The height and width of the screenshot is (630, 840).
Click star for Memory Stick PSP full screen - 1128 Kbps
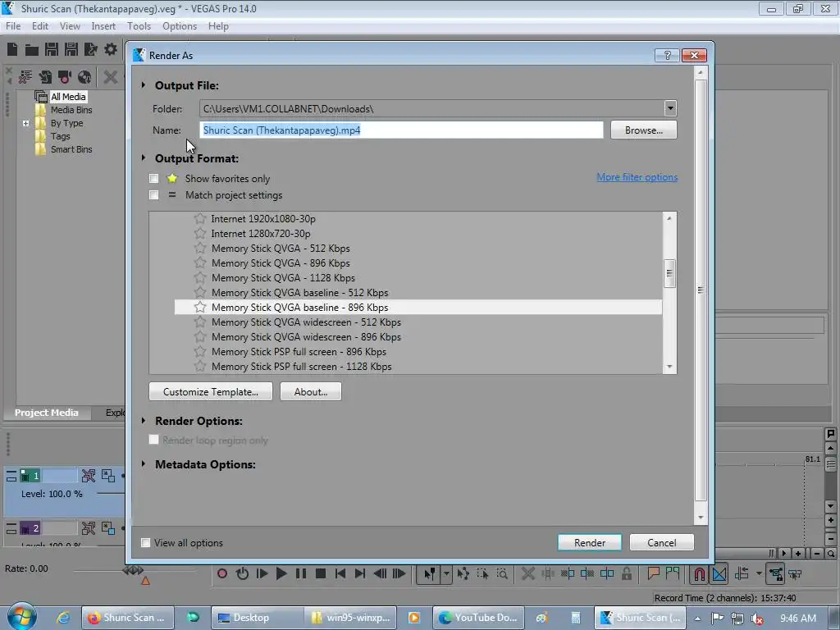pyautogui.click(x=200, y=367)
